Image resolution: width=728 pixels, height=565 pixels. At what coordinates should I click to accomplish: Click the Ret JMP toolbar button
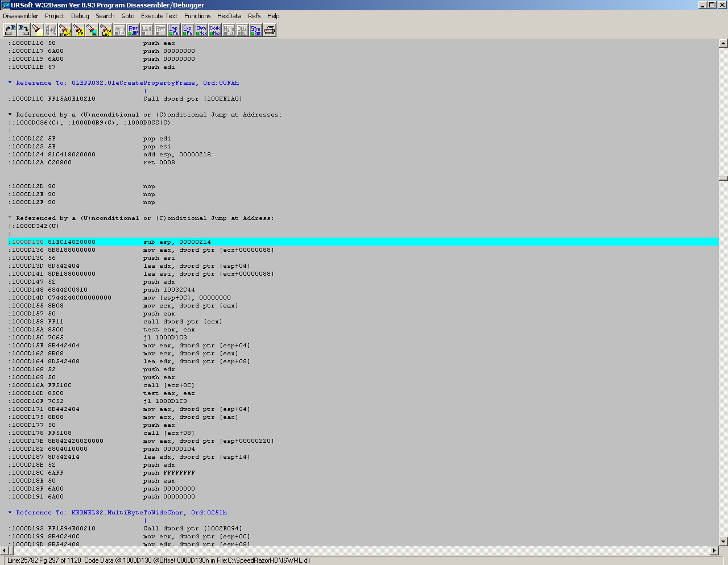tap(133, 30)
